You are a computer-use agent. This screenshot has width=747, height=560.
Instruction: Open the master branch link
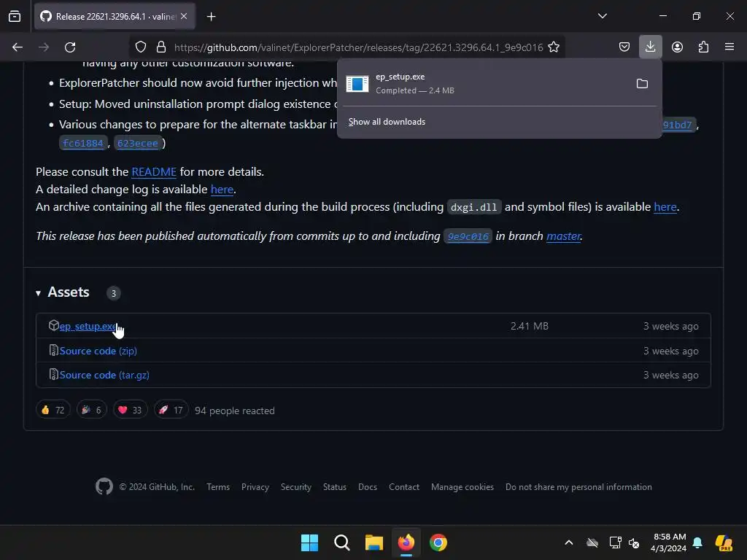click(564, 236)
